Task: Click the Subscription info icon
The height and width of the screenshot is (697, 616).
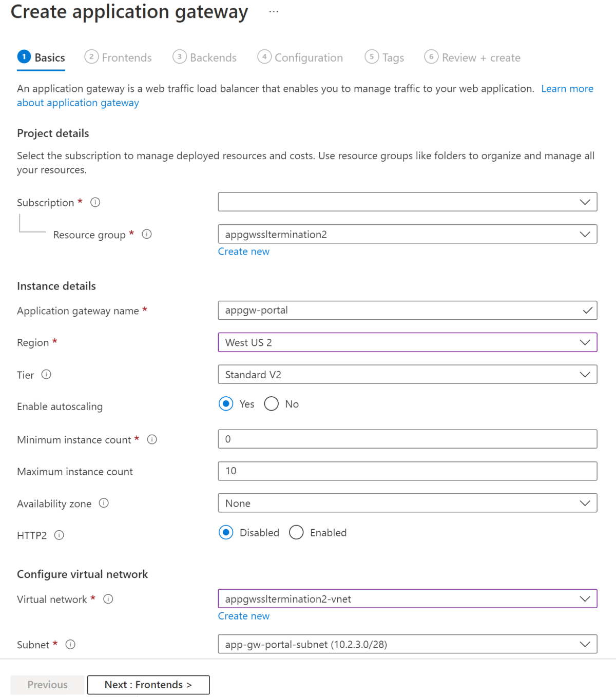Action: (95, 202)
